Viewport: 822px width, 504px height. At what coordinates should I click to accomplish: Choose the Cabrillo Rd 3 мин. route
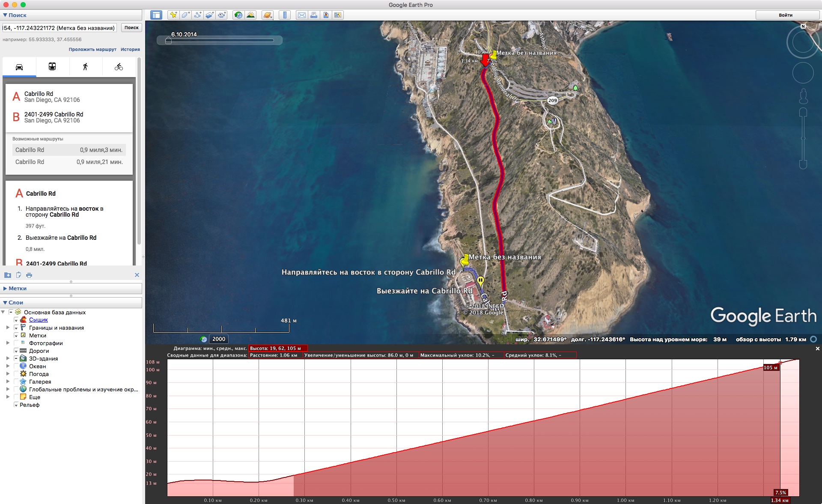pyautogui.click(x=69, y=150)
